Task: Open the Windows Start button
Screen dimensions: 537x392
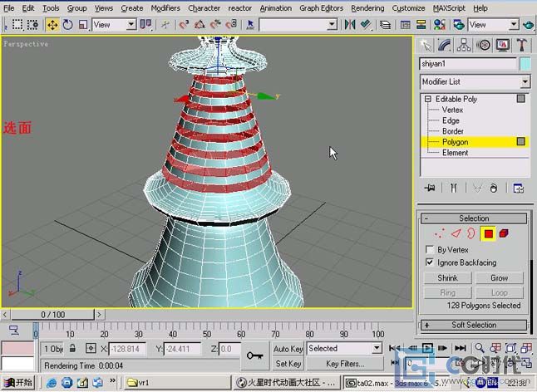Action: pos(19,382)
